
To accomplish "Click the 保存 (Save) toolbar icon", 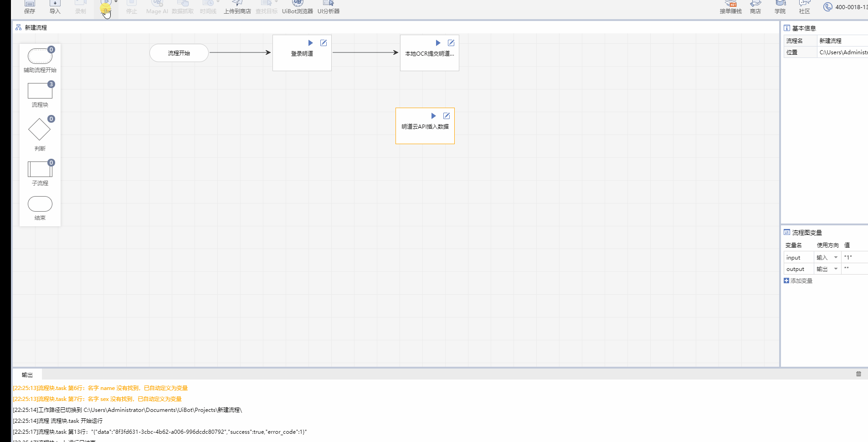I will pos(30,7).
